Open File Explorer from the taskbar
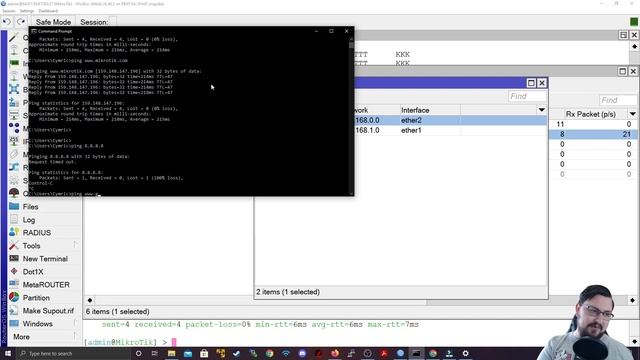Image resolution: width=640 pixels, height=360 pixels. click(171, 353)
